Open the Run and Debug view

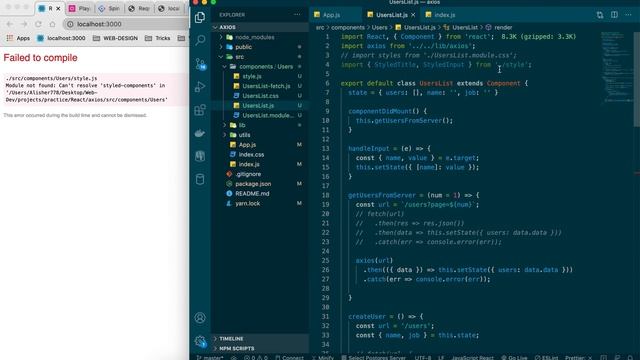(x=200, y=87)
